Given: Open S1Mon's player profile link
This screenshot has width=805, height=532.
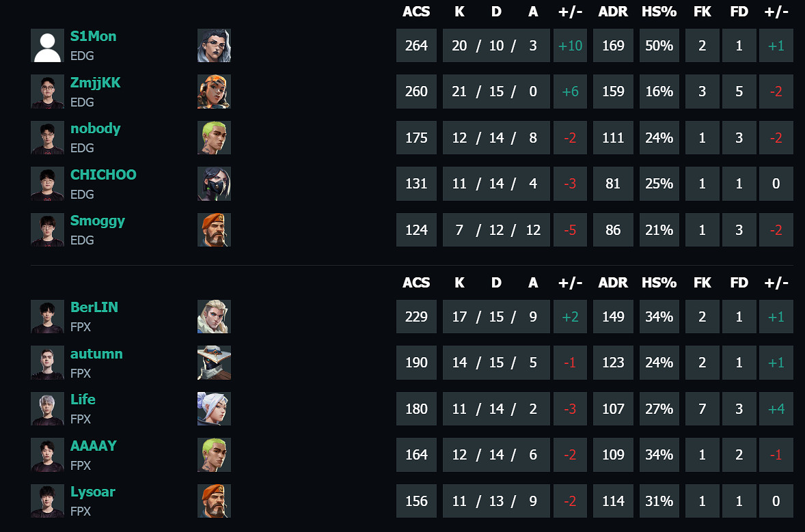Looking at the screenshot, I should click(x=92, y=36).
